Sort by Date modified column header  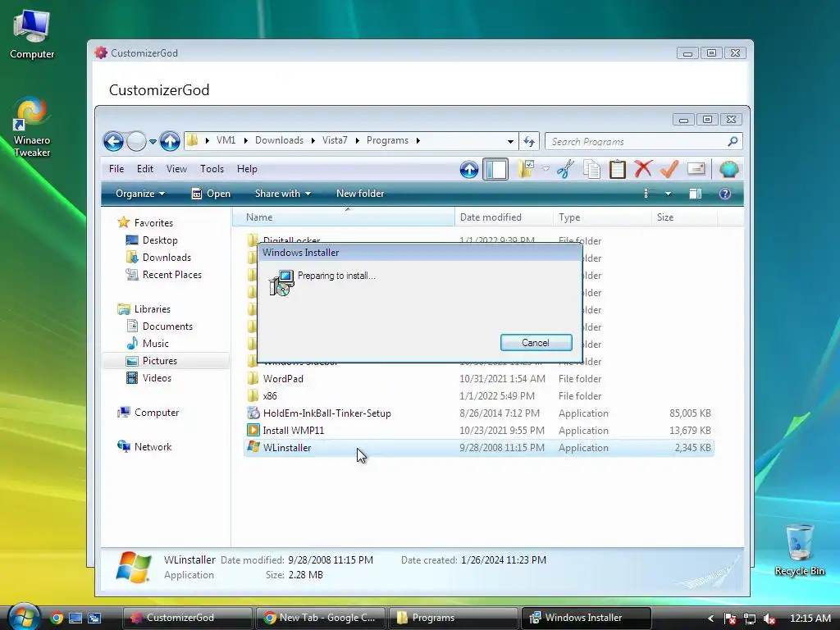coord(504,217)
